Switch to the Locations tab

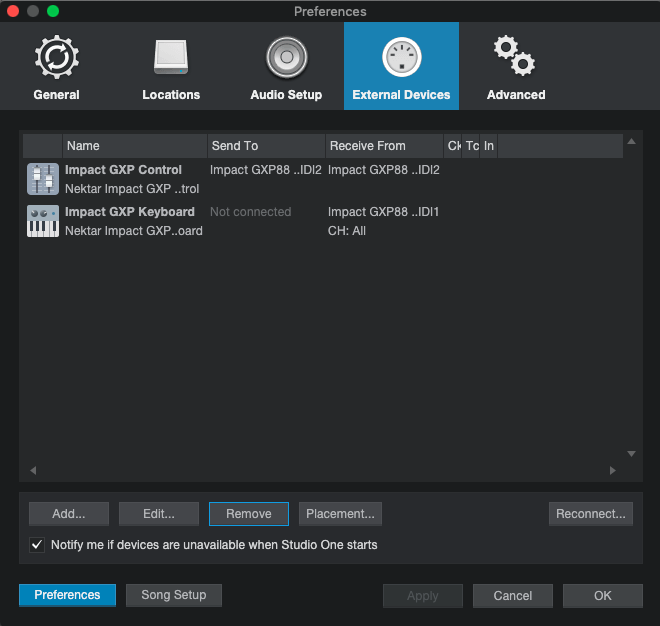coord(171,67)
